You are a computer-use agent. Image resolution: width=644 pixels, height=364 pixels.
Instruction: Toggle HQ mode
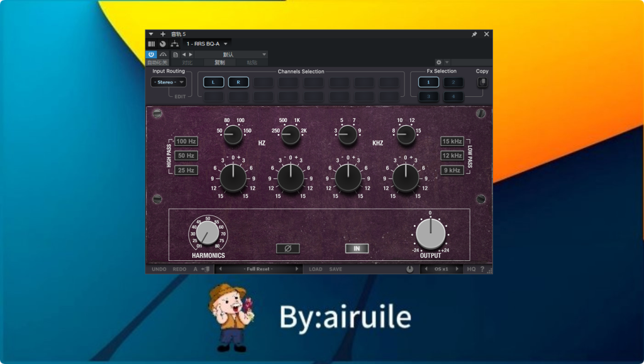tap(471, 269)
